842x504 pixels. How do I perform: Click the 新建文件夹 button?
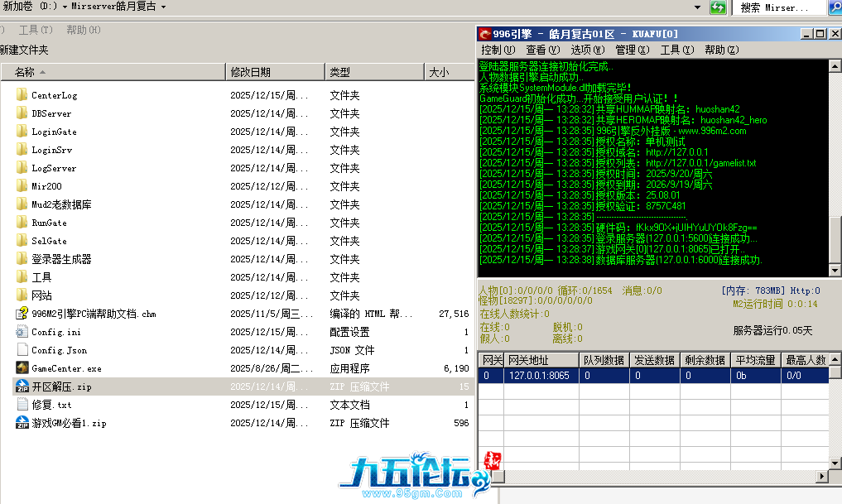click(24, 50)
